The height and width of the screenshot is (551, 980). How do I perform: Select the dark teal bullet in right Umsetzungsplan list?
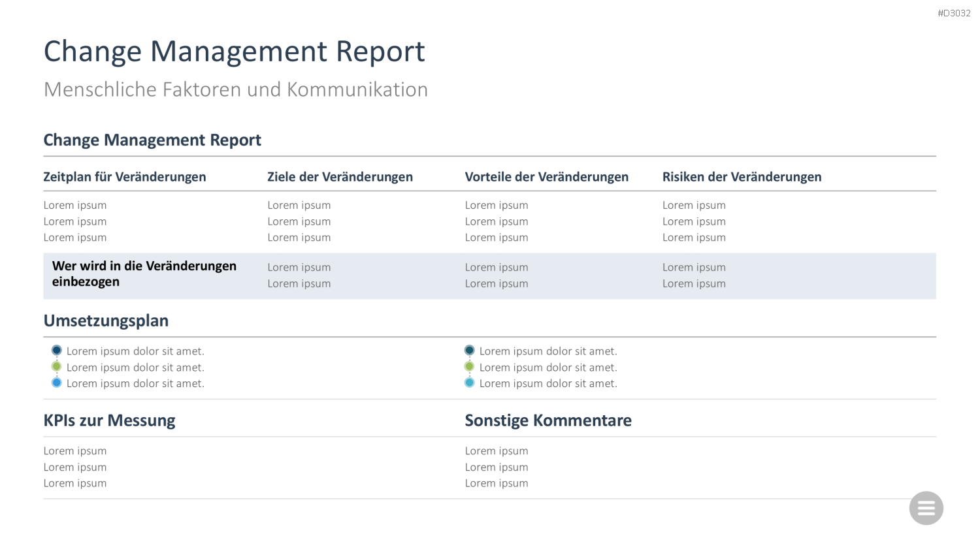click(x=470, y=351)
